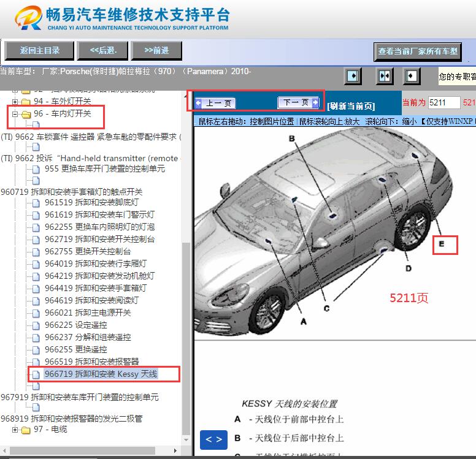Collapse the 96 - 车内灯开关 folder
This screenshot has width=476, height=459.
click(x=15, y=114)
